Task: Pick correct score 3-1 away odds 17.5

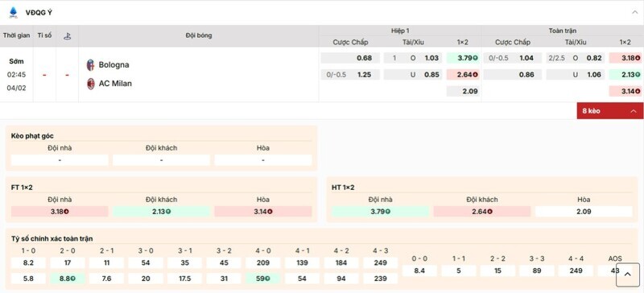Action: point(185,279)
